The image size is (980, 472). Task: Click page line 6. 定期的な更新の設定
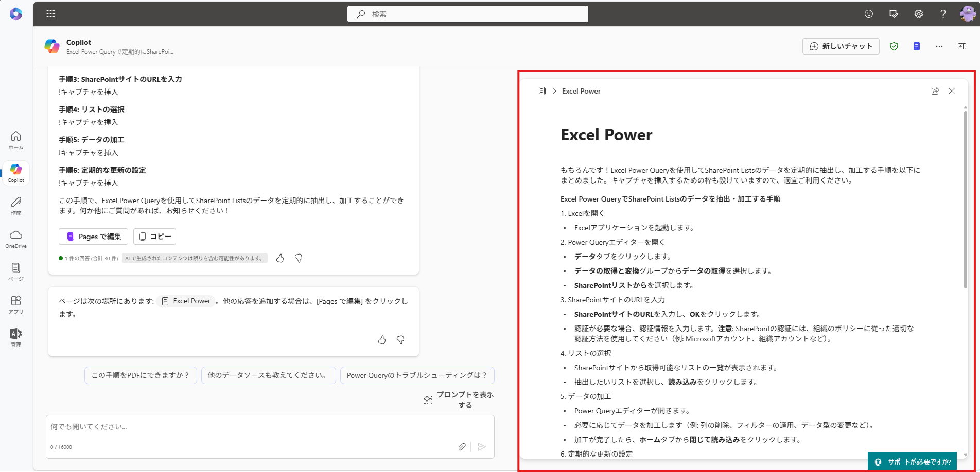tap(597, 454)
